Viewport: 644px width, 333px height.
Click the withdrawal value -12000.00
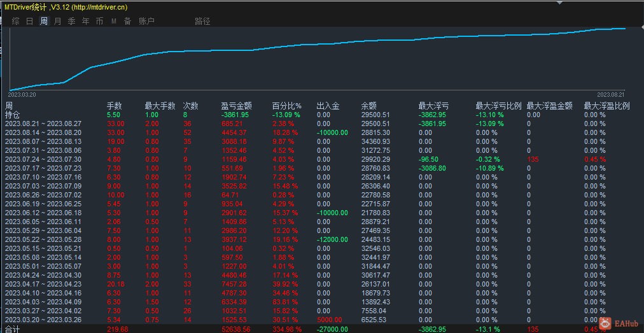(x=332, y=239)
